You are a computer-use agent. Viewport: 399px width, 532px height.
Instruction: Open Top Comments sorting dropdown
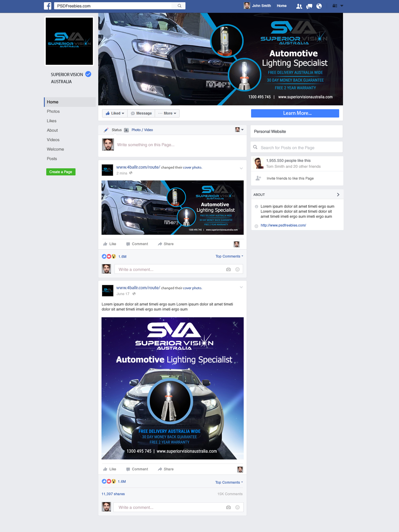(229, 256)
